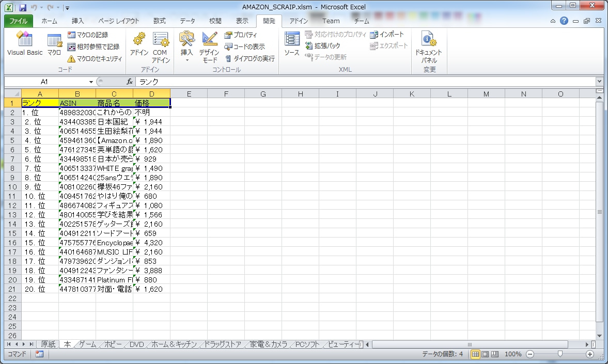Select Normal view button in status bar
This screenshot has width=608, height=364.
pyautogui.click(x=475, y=354)
